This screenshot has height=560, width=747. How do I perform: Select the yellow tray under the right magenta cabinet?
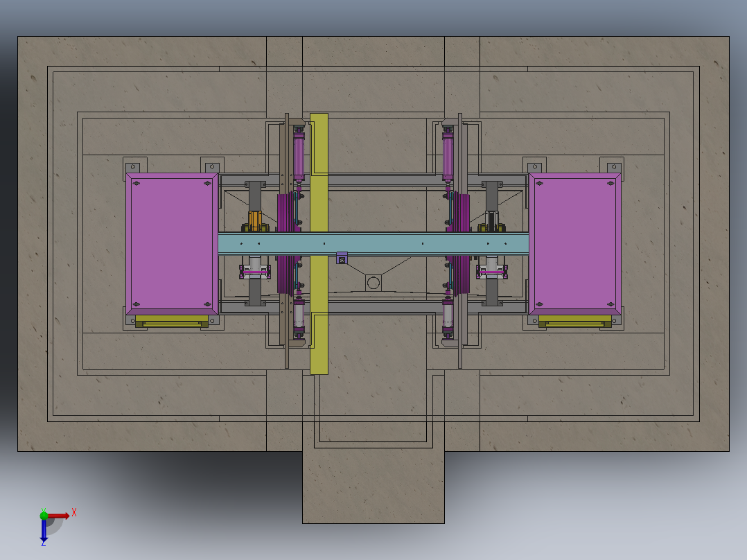(575, 321)
